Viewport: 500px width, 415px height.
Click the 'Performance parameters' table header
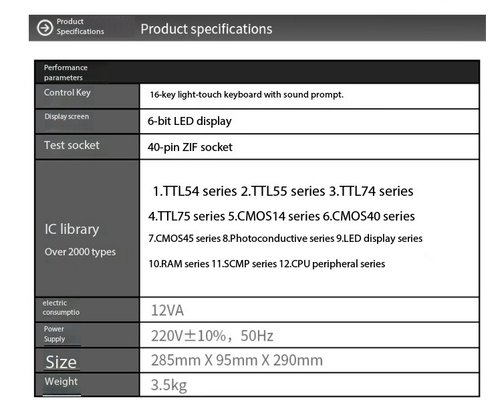point(66,72)
